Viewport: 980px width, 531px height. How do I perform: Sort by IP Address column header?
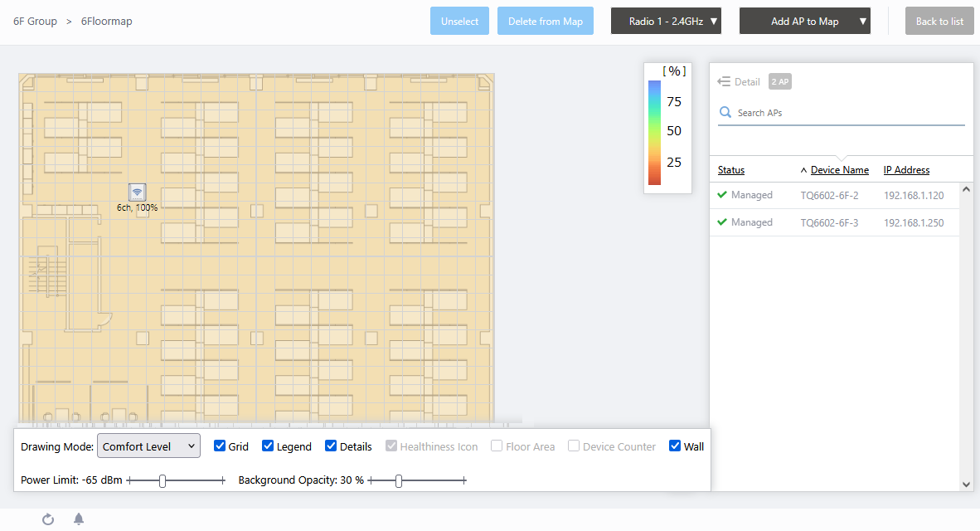tap(906, 170)
